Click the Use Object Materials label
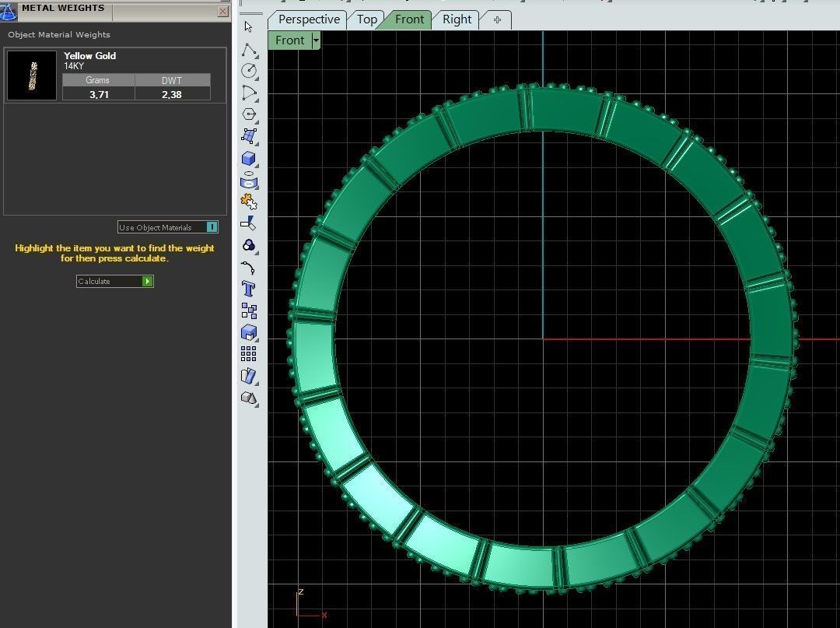 pyautogui.click(x=156, y=228)
